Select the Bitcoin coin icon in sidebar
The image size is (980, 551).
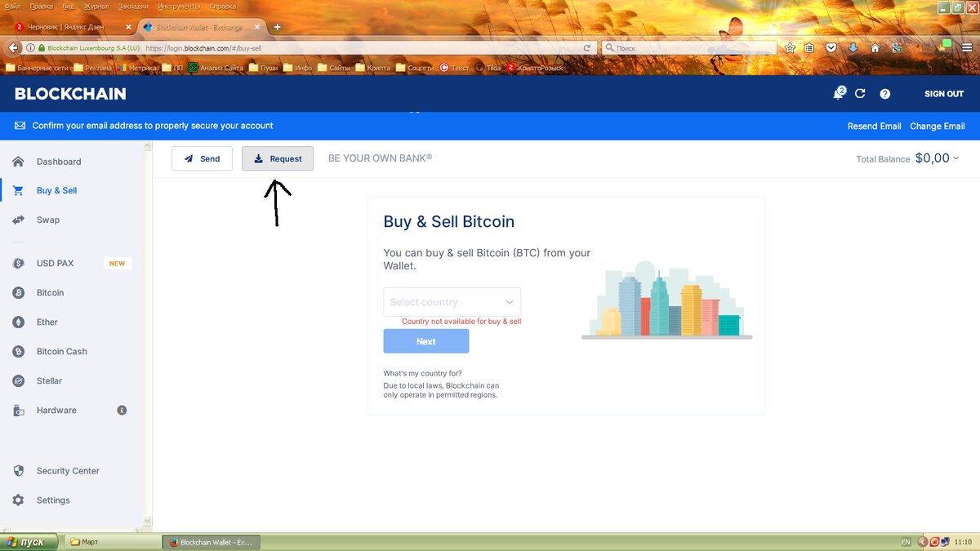[x=18, y=293]
